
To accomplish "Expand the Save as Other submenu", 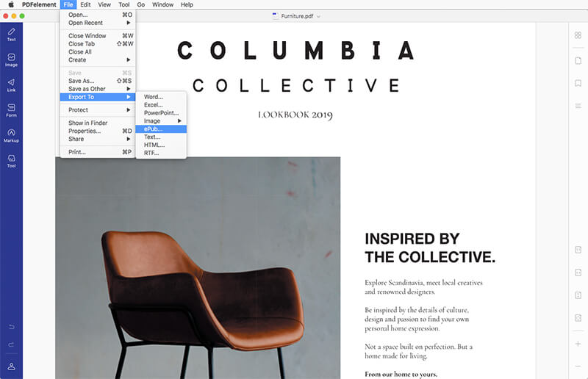I will click(98, 89).
